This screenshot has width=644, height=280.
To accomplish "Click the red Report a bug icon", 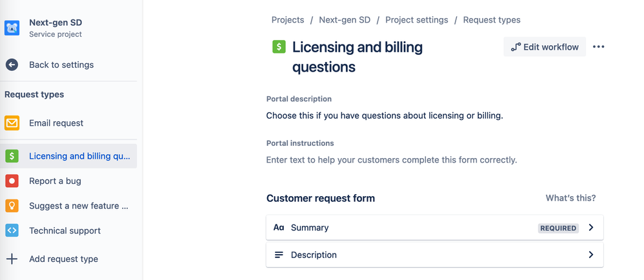I will click(12, 181).
